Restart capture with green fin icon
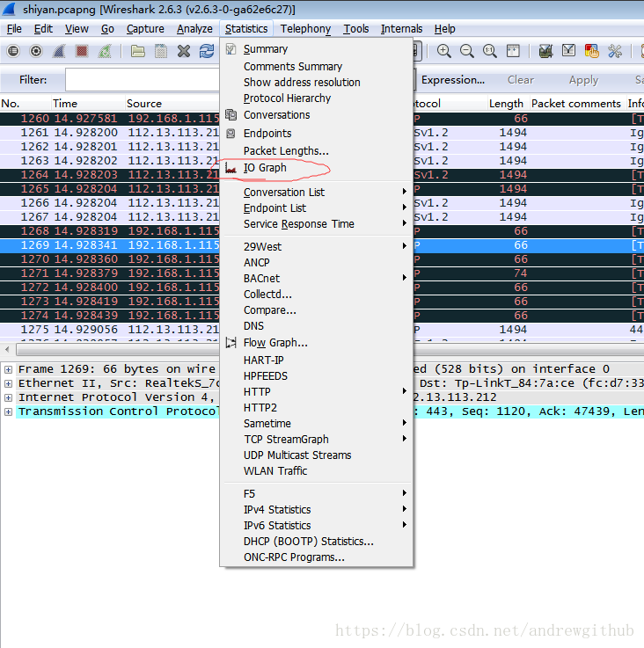The width and height of the screenshot is (644, 648). click(x=105, y=51)
